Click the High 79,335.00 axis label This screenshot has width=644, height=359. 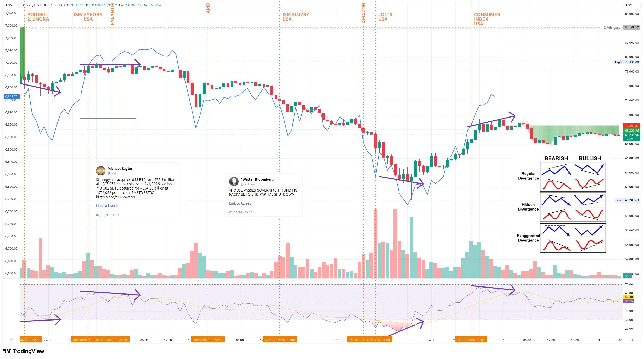pos(627,62)
